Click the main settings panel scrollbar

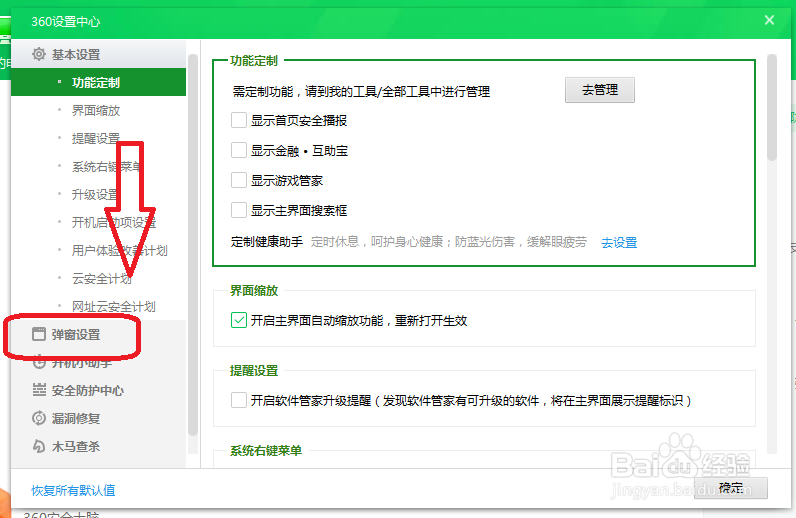pos(772,107)
